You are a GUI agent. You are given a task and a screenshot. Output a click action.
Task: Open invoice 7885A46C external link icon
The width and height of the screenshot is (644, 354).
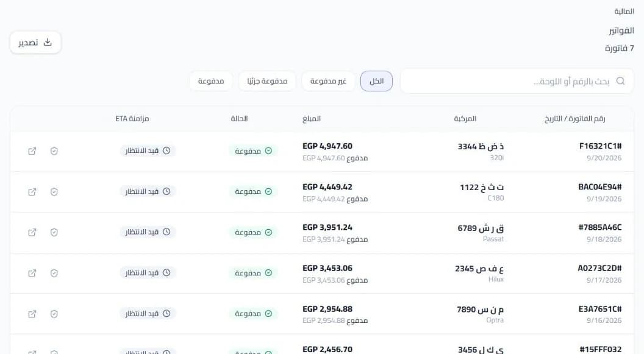point(32,232)
